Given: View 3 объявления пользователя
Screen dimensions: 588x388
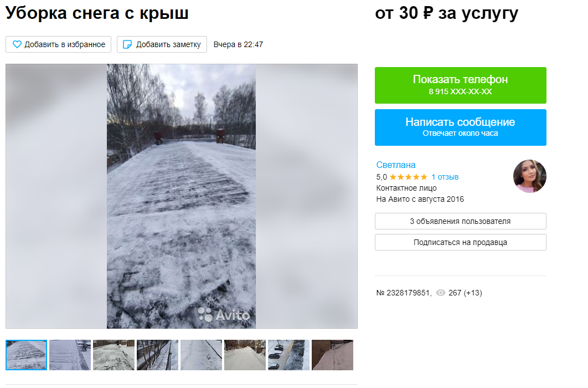Looking at the screenshot, I should [461, 221].
